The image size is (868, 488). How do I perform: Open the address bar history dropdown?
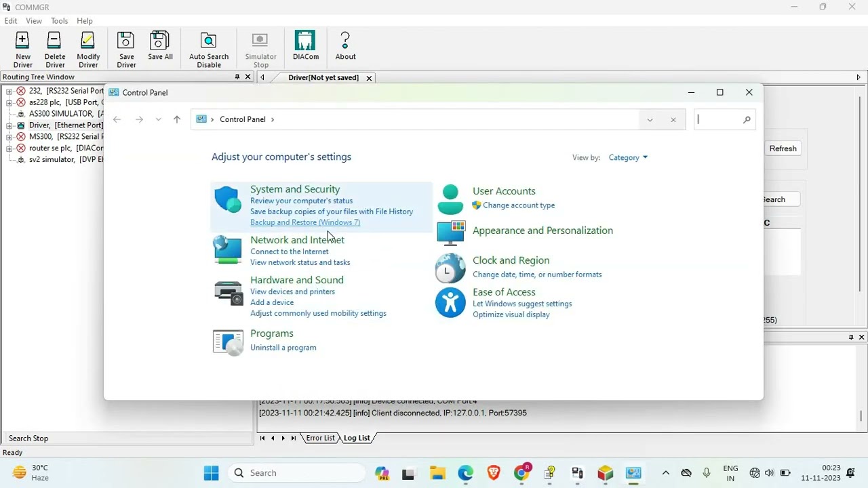tap(650, 120)
